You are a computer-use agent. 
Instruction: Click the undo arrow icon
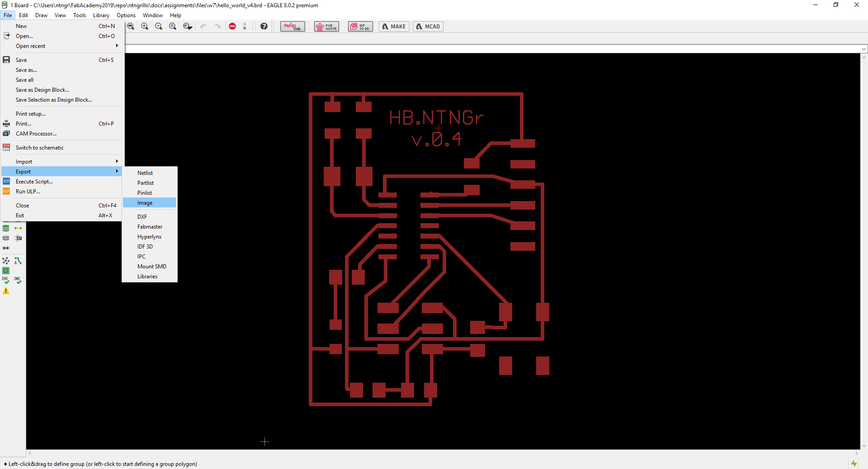203,26
